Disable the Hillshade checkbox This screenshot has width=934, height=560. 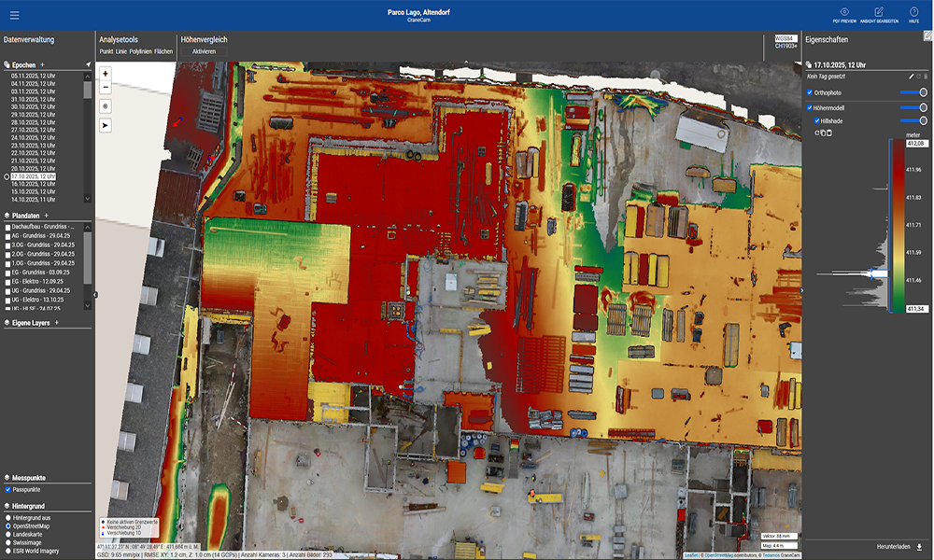point(817,120)
